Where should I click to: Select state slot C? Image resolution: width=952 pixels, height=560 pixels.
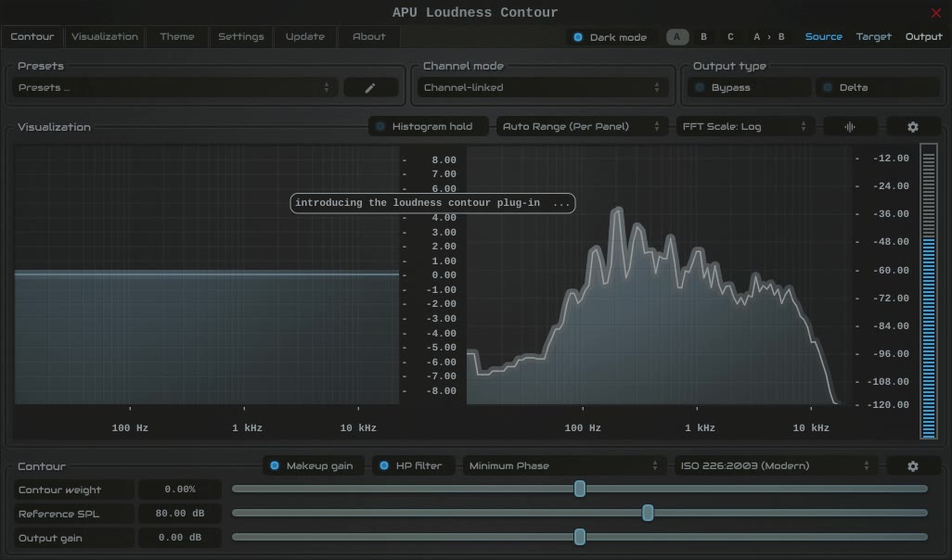click(730, 37)
